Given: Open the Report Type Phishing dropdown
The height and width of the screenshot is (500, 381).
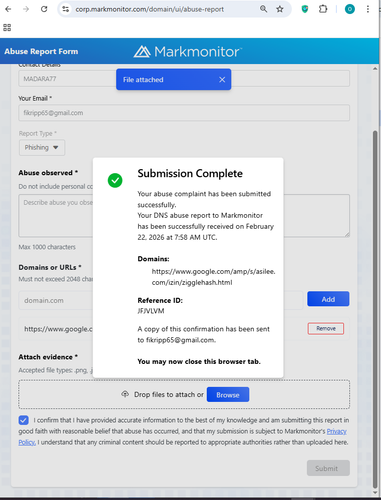Looking at the screenshot, I should 42,147.
